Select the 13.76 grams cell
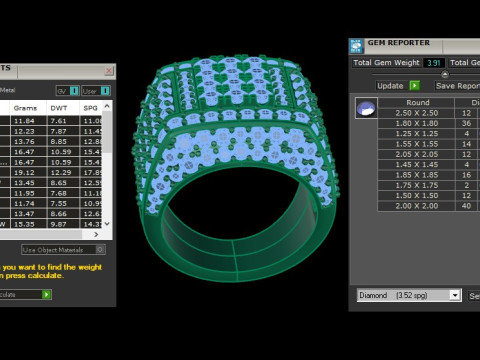The height and width of the screenshot is (360, 480). [28, 141]
